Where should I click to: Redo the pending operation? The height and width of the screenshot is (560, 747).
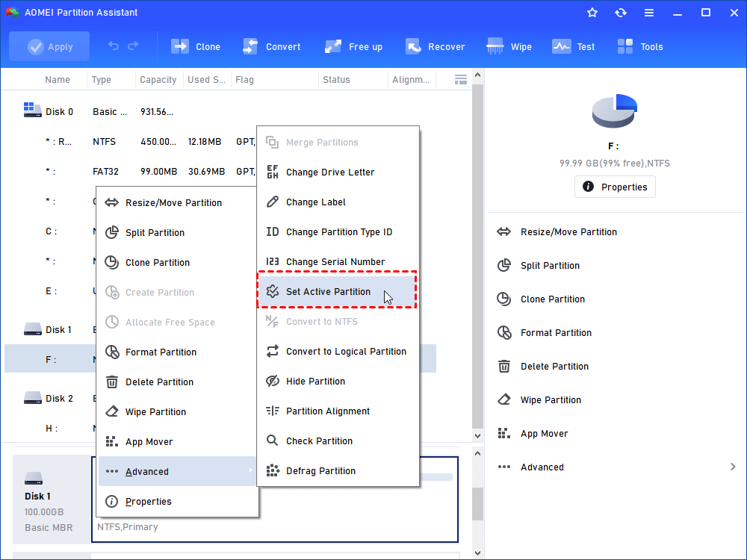click(134, 46)
